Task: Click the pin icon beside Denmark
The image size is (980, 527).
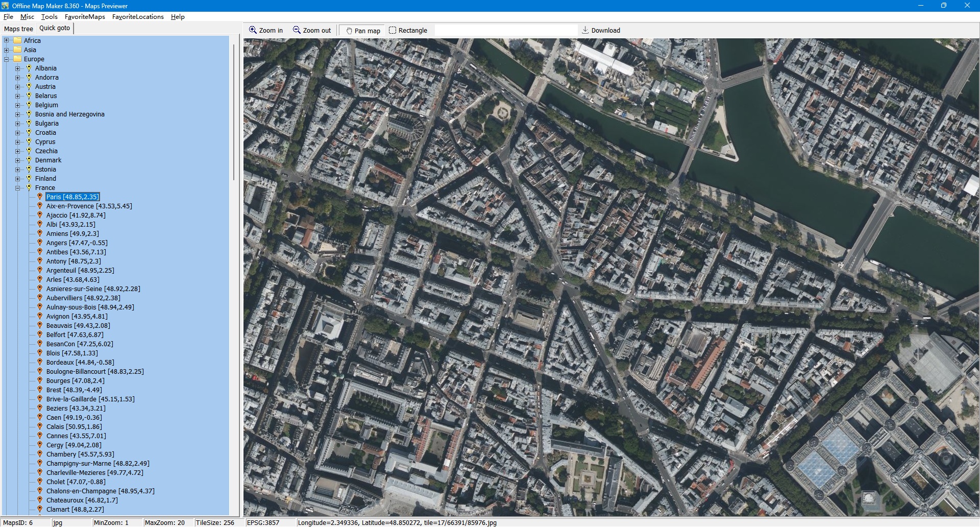Action: pos(29,160)
